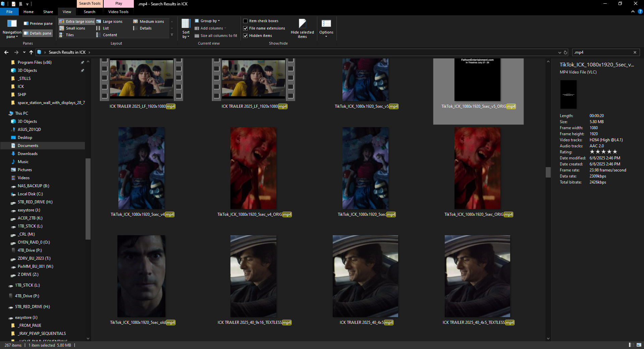Switch layout to List view
644x349 pixels.
point(103,28)
